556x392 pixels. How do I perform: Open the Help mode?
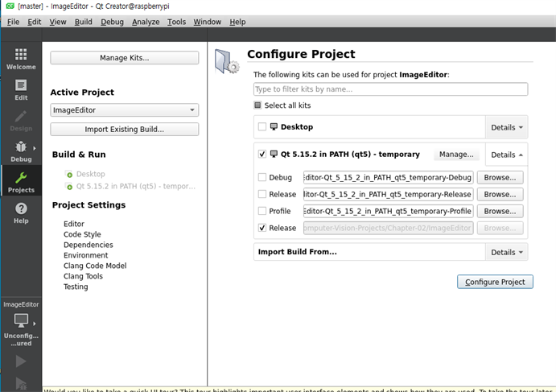pyautogui.click(x=21, y=213)
